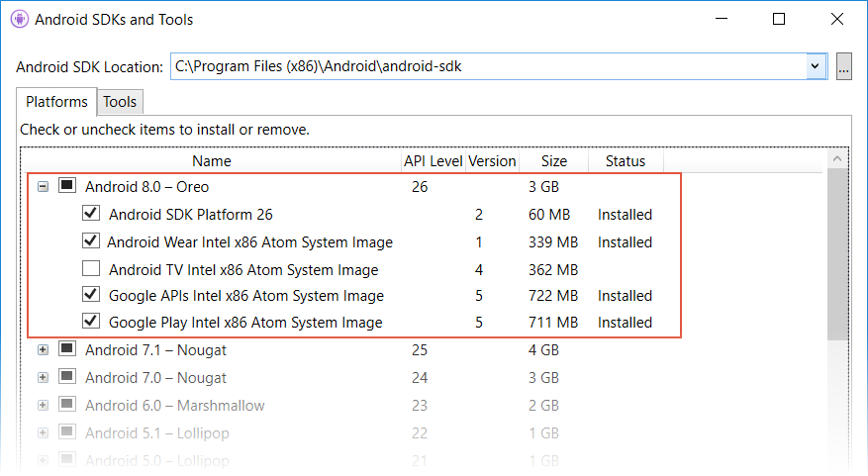This screenshot has height=476, width=868.
Task: Click API level 25 value
Action: (x=420, y=350)
